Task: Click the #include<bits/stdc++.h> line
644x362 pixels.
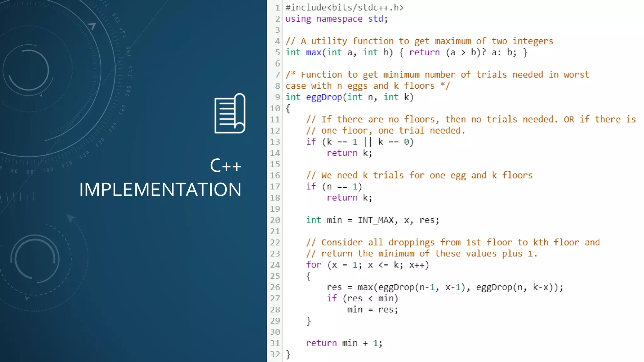Action: (344, 8)
